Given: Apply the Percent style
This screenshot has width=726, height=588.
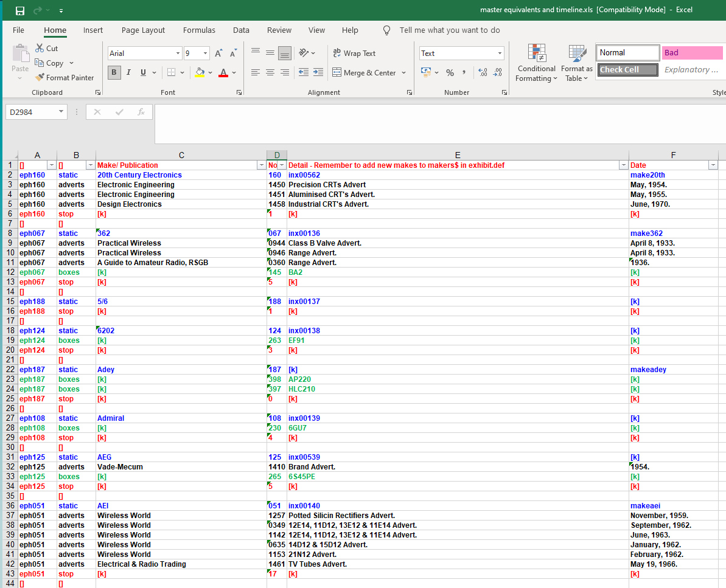Looking at the screenshot, I should point(450,72).
